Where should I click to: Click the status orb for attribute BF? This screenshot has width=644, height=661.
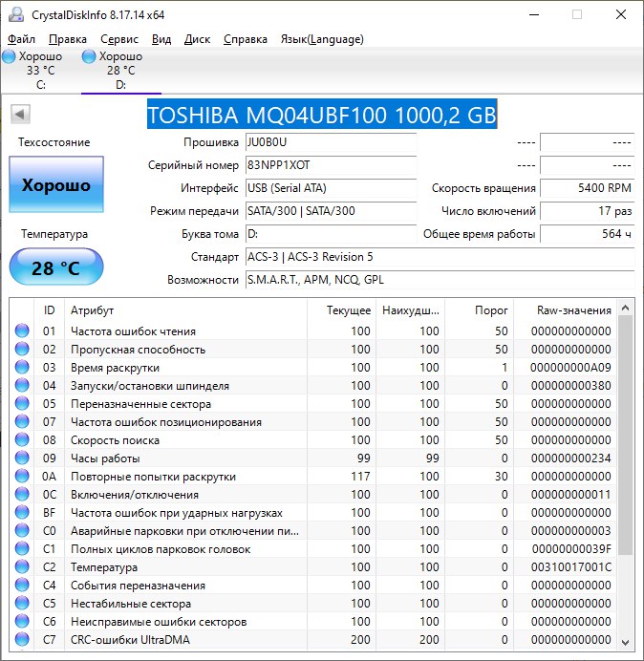[x=22, y=512]
